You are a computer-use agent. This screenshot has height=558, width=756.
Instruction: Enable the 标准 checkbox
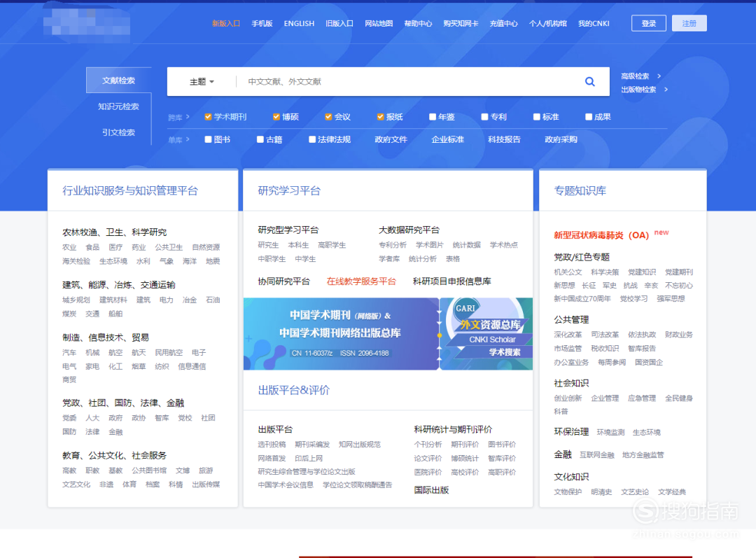537,117
